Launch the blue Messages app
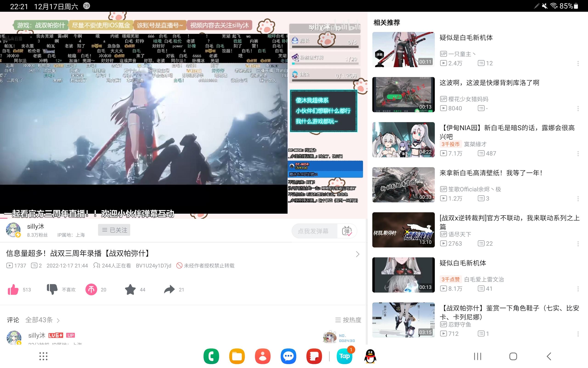588x368 pixels. point(288,356)
